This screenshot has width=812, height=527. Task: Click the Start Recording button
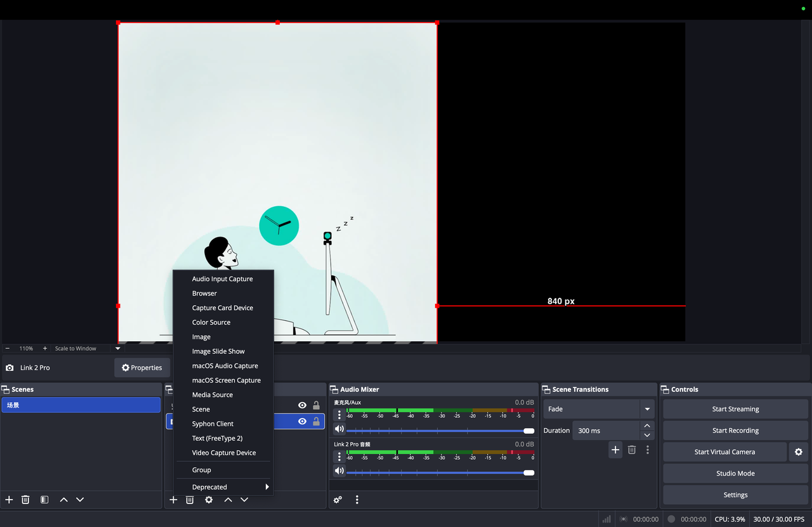(735, 430)
